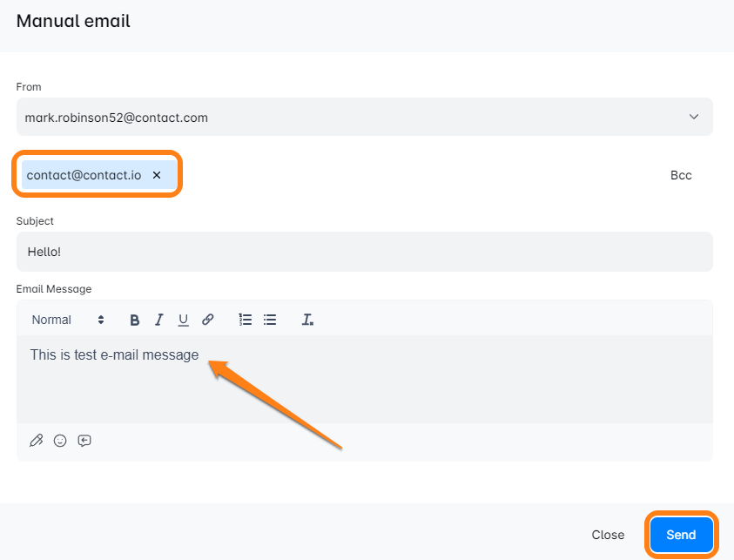Select the contact@contact.io recipient tag
This screenshot has width=734, height=560.
point(84,175)
